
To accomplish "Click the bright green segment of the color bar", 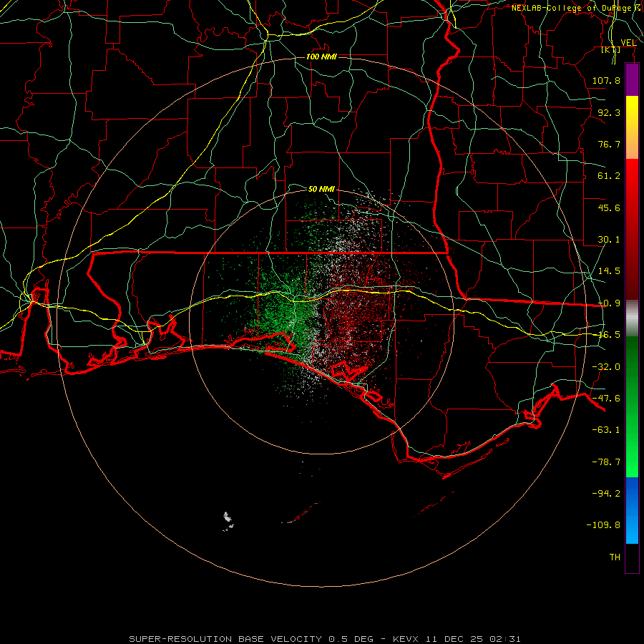I will (632, 406).
